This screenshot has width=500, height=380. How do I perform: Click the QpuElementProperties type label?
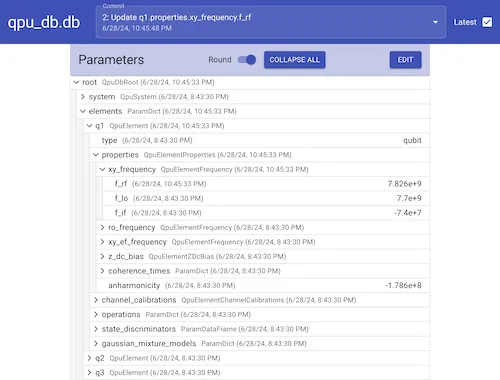(x=179, y=155)
